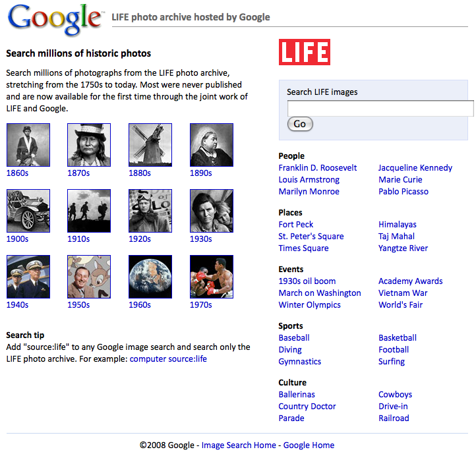Viewport: 476px width, 456px height.
Task: Open the Railroad culture link
Action: [x=394, y=418]
